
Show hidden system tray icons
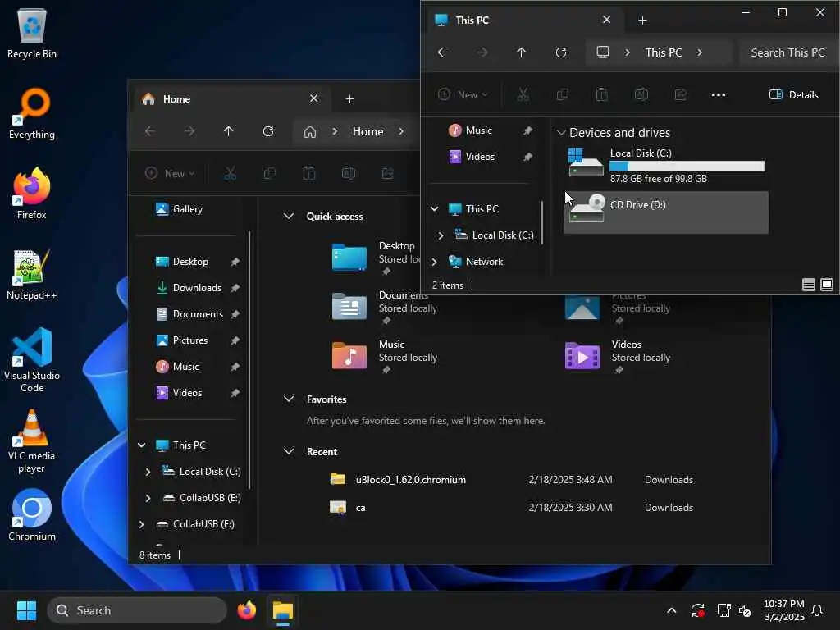671,610
